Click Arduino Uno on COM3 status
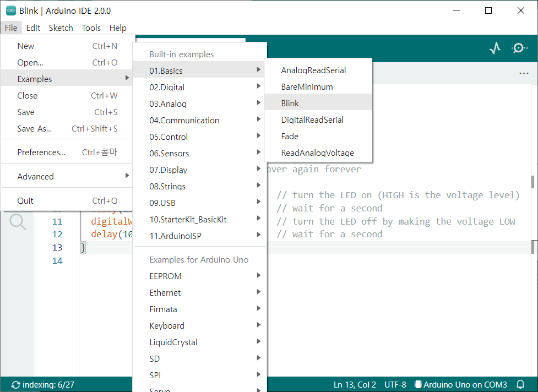Screen dimensions: 538x392 click(461, 385)
